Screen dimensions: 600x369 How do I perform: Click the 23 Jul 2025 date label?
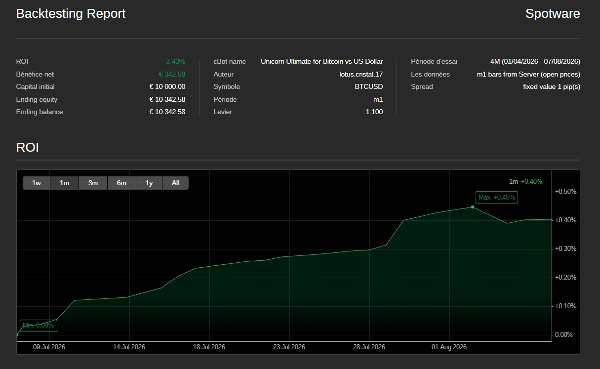coord(289,347)
